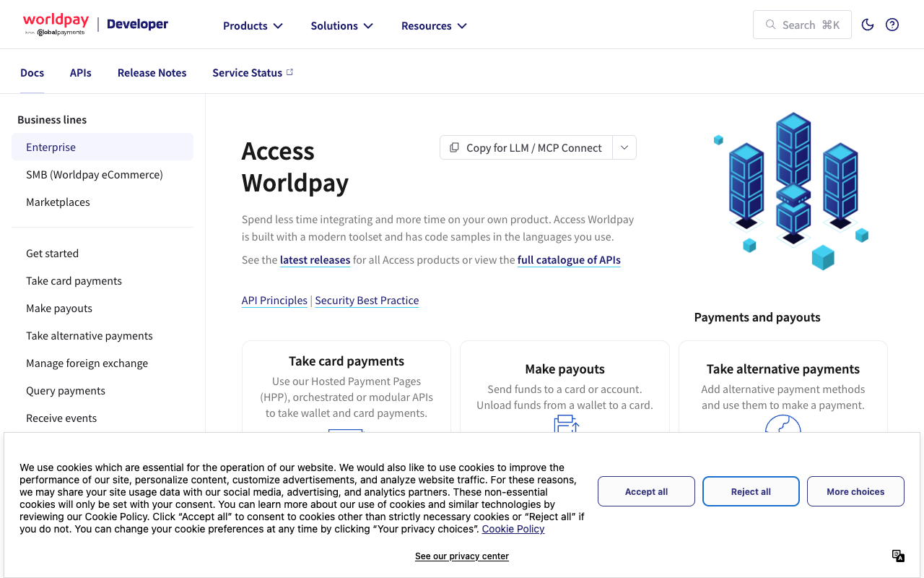Image resolution: width=924 pixels, height=578 pixels.
Task: Click the Developer site title
Action: pyautogui.click(x=137, y=25)
